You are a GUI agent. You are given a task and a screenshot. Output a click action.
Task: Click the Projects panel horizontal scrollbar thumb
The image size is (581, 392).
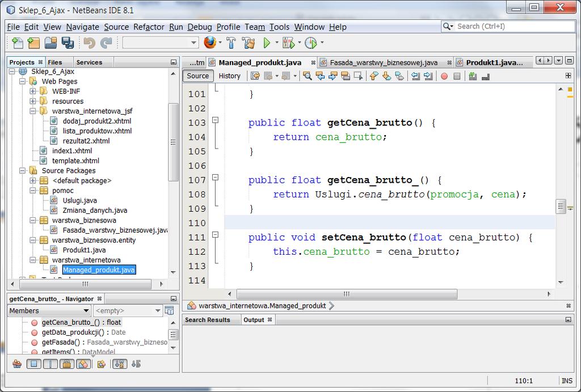pos(85,284)
